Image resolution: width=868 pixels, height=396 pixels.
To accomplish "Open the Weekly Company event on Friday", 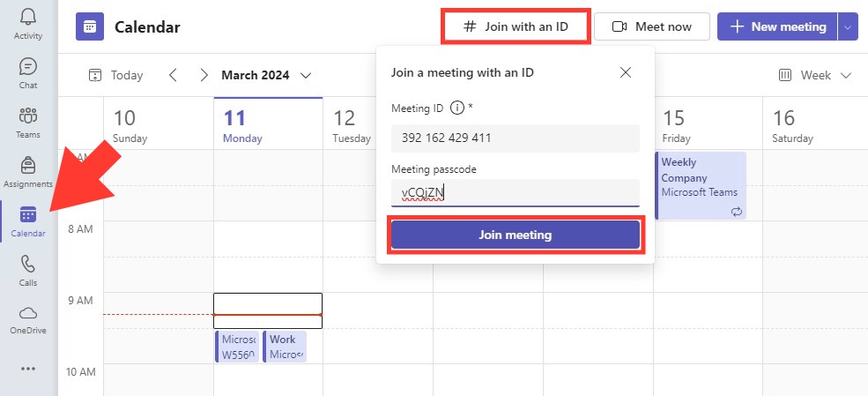I will pos(701,185).
